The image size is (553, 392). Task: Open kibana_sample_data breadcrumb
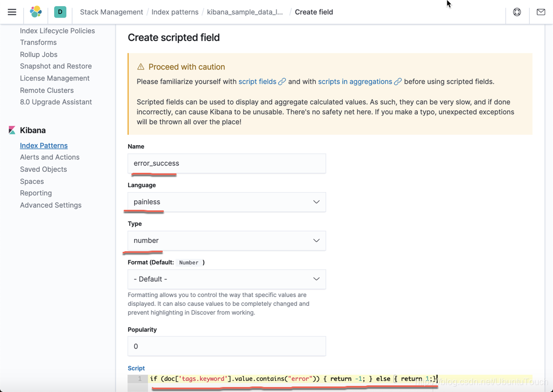point(244,12)
